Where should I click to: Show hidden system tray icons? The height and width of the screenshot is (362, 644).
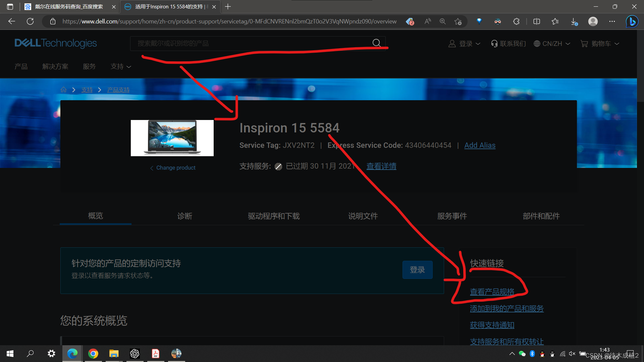point(512,354)
